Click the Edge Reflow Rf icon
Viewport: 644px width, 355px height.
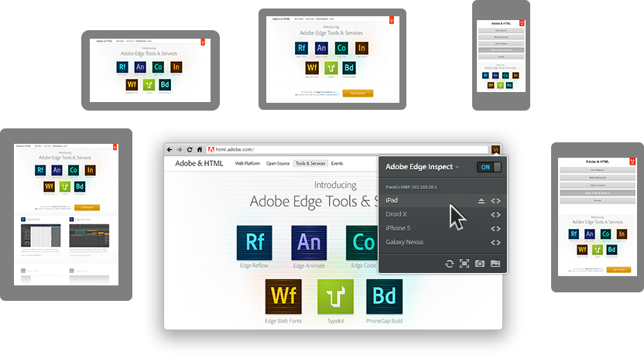click(254, 243)
